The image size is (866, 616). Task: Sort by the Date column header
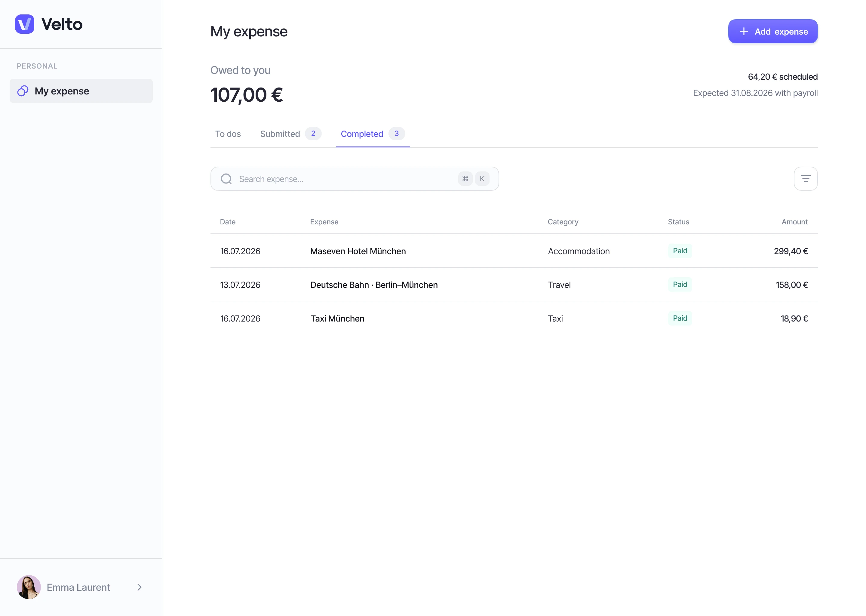click(x=228, y=222)
